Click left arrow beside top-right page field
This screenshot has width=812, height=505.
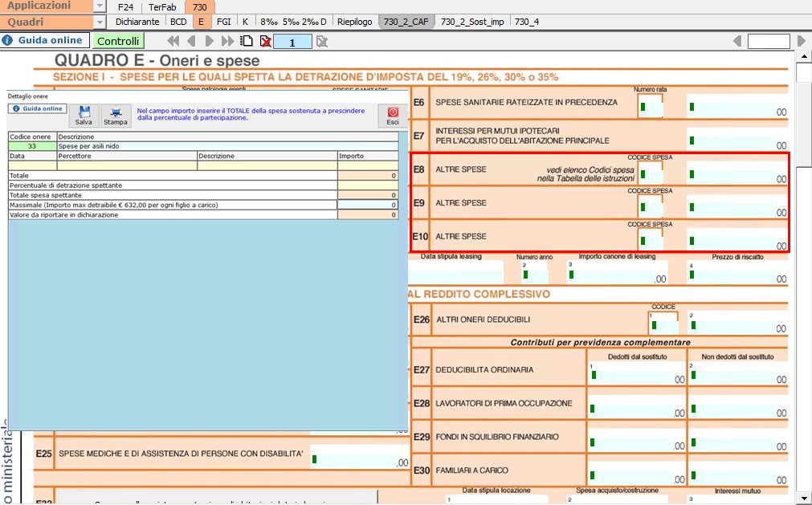pyautogui.click(x=737, y=41)
